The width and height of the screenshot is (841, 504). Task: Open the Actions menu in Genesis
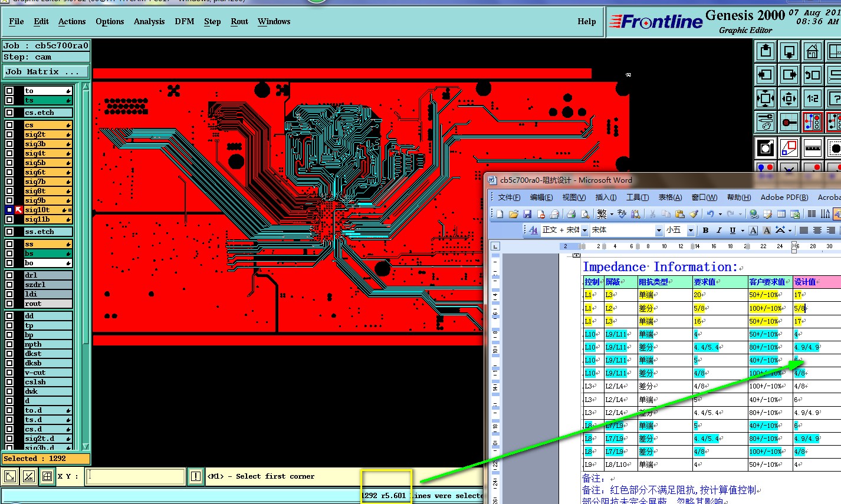tap(72, 21)
